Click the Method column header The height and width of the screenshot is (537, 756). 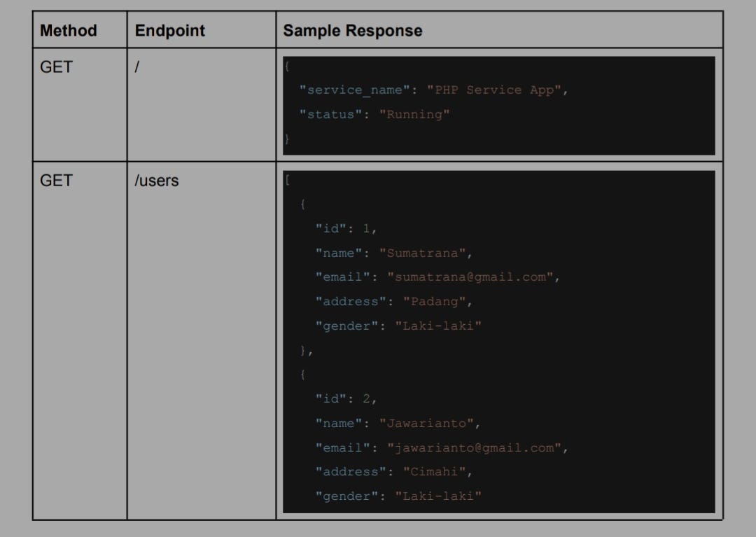point(68,30)
